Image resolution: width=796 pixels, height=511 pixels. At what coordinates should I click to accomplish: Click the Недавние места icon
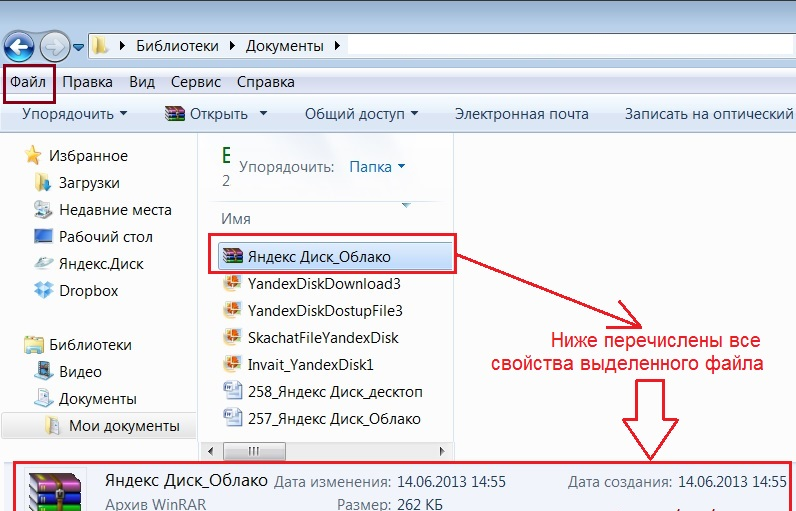pos(43,209)
